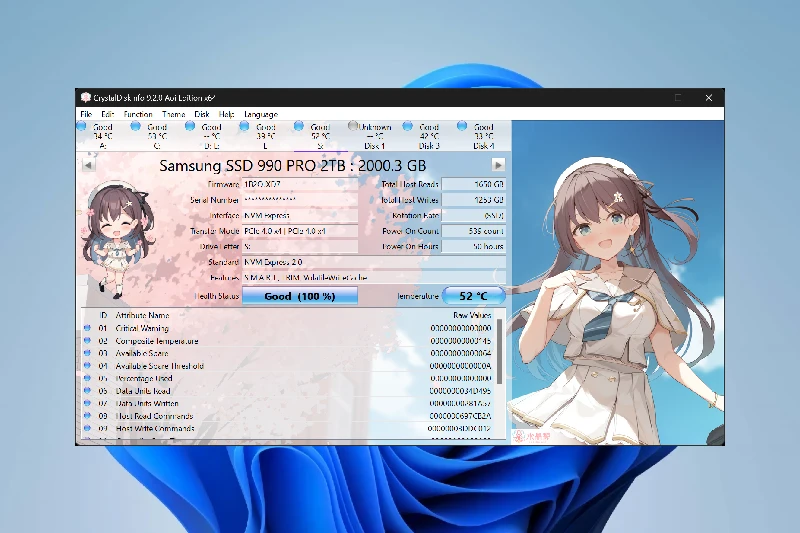This screenshot has width=800, height=533.
Task: Click the Power On Hours value
Action: pyautogui.click(x=473, y=246)
